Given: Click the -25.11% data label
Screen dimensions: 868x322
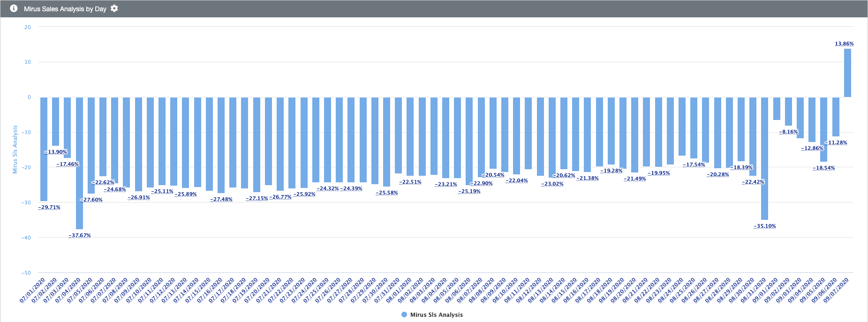Looking at the screenshot, I should pos(162,191).
